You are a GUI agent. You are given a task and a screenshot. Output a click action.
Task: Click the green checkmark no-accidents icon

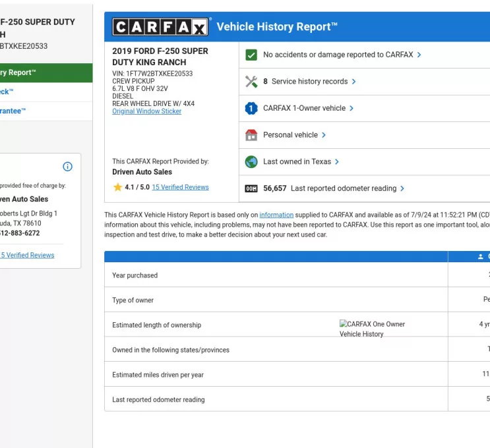[x=251, y=55]
